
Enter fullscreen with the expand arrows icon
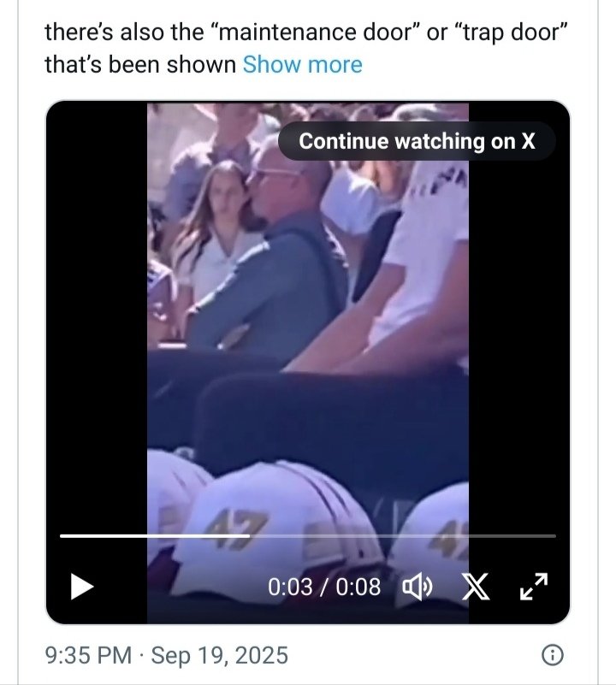tap(534, 586)
